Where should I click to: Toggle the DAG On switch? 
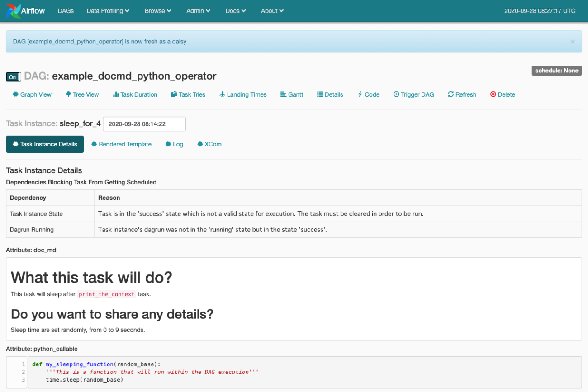(x=14, y=77)
